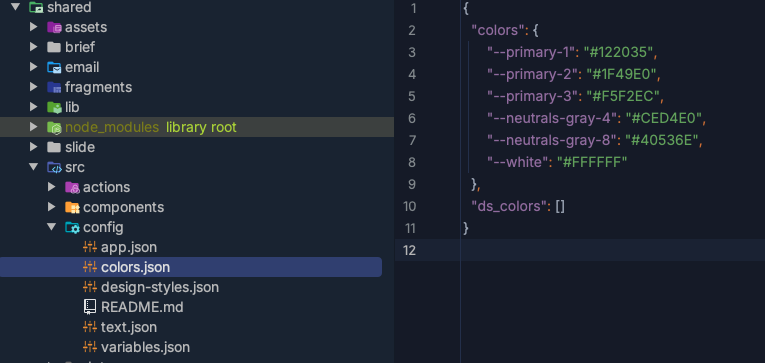Open design-styles.json in the tree
The width and height of the screenshot is (765, 363).
pos(160,287)
